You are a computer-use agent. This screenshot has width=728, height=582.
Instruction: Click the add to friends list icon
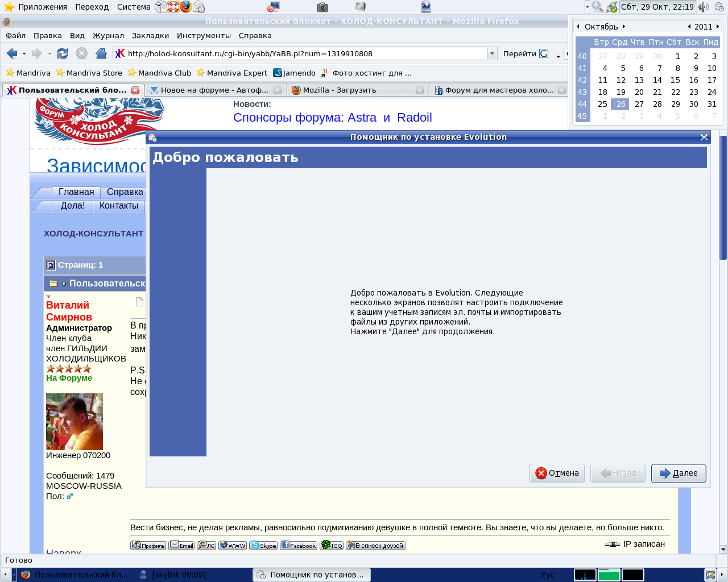click(x=375, y=545)
